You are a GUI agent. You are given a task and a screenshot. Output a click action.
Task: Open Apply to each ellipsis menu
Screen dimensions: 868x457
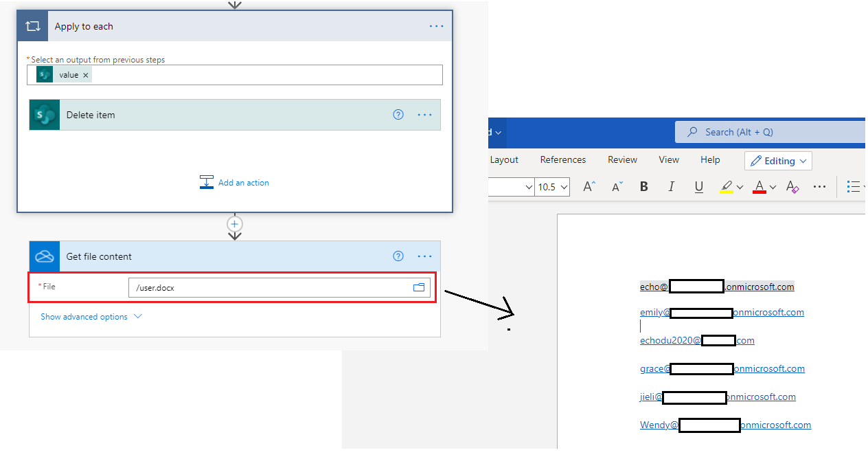(x=436, y=26)
